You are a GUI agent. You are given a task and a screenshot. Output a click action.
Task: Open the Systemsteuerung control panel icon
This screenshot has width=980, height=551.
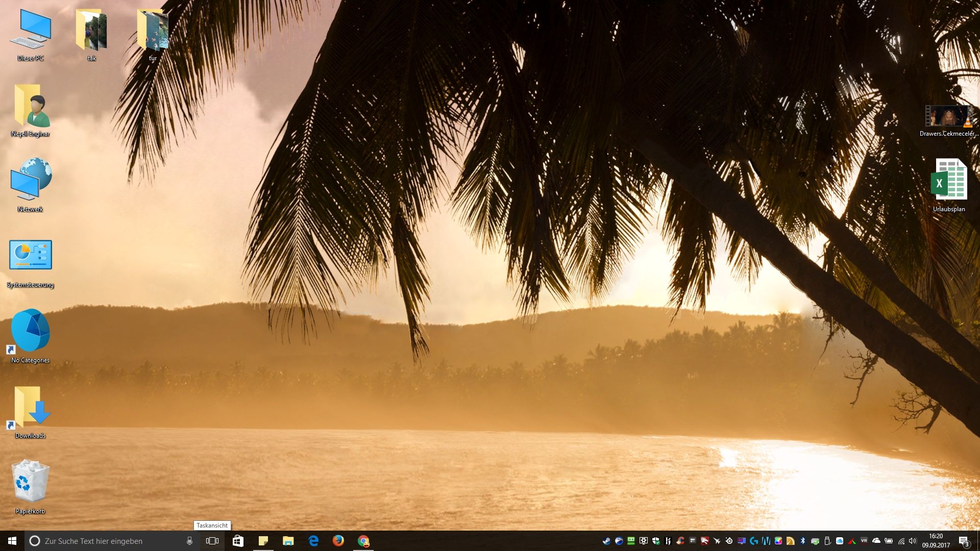pos(30,255)
